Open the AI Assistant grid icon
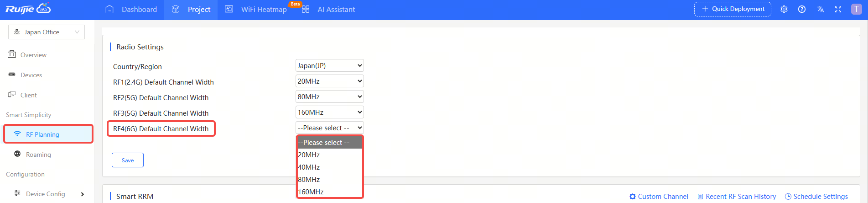The image size is (868, 203). [x=306, y=10]
